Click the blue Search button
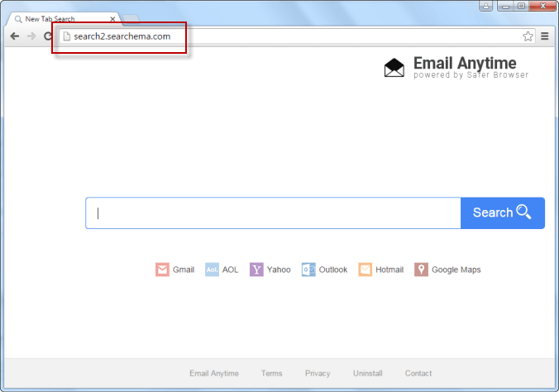This screenshot has height=392, width=559. pyautogui.click(x=502, y=213)
